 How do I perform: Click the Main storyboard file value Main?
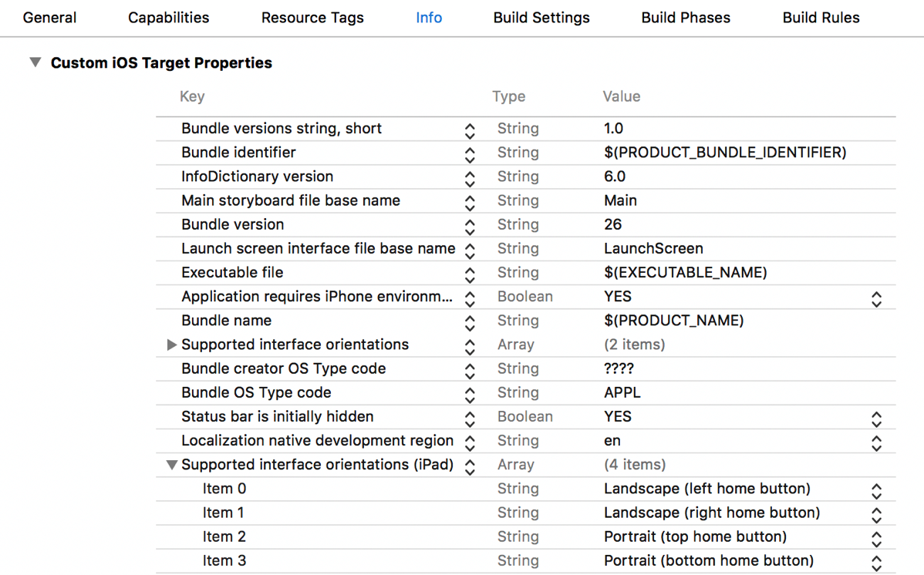point(620,201)
